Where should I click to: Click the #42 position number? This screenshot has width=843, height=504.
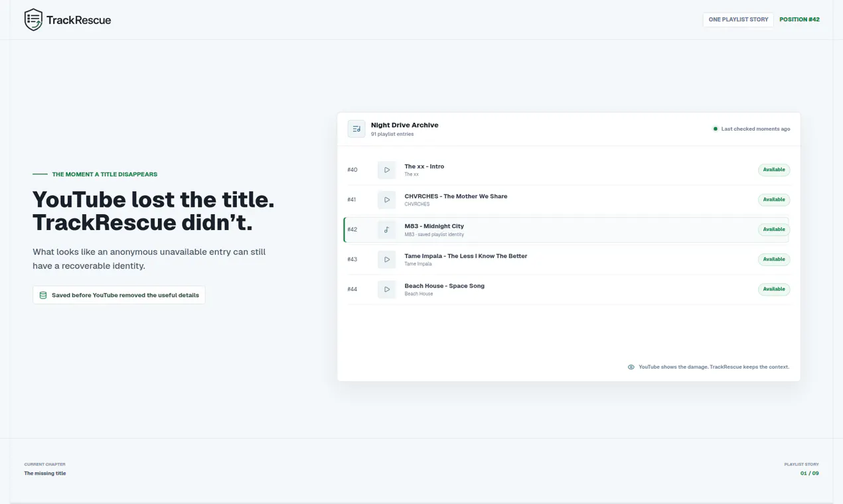[352, 229]
